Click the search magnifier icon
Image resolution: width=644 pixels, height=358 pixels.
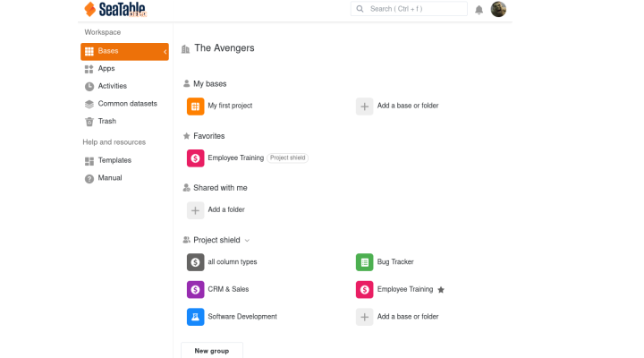click(x=360, y=9)
